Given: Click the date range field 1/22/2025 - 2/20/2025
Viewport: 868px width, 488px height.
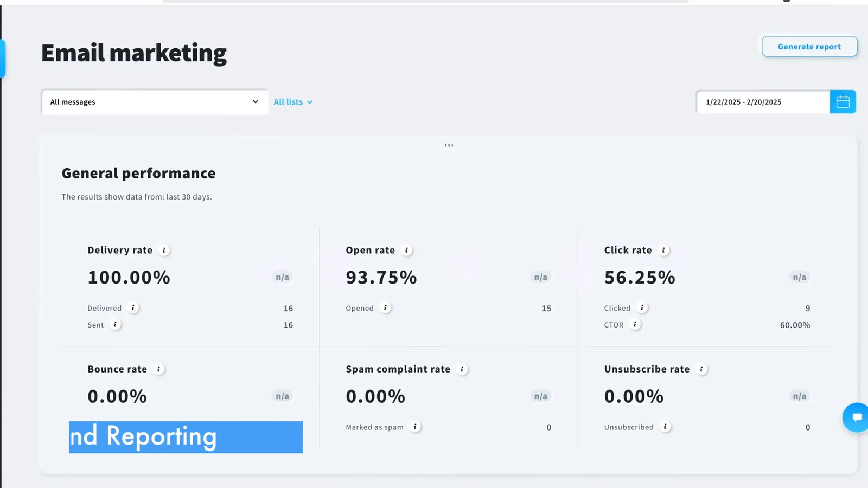Looking at the screenshot, I should [763, 102].
